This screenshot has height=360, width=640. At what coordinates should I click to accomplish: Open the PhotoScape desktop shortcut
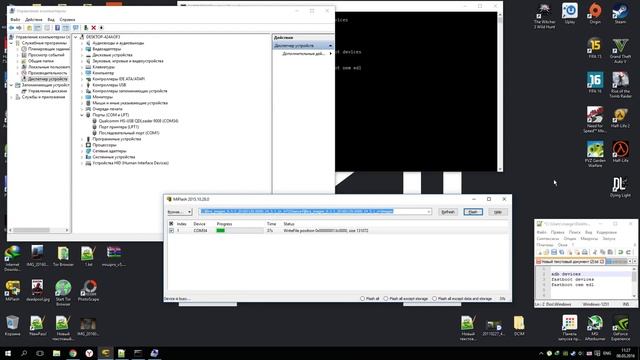click(88, 291)
